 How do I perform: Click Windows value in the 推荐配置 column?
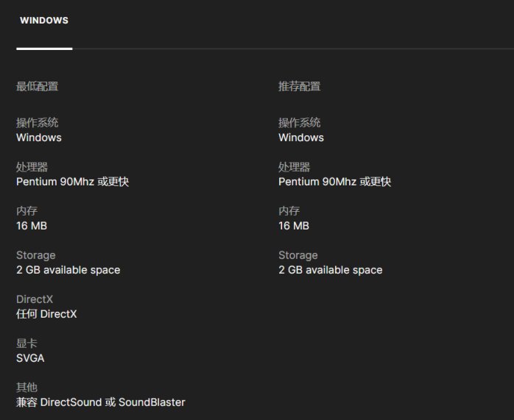301,138
